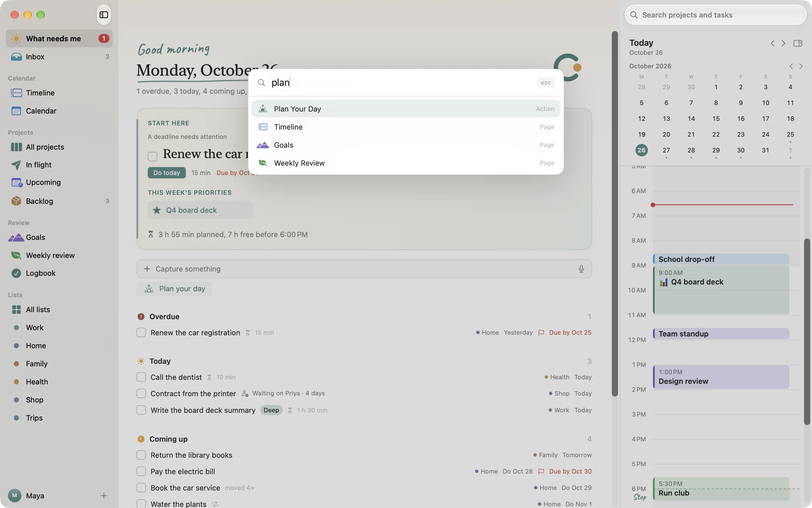Open the Timeline sidebar page
Viewport: 812px width, 508px height.
59,93
